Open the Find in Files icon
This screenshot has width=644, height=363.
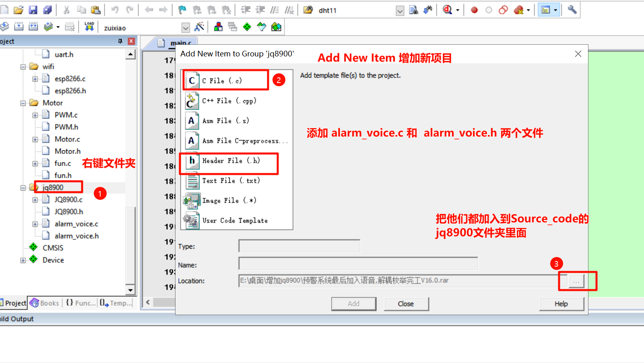[308, 10]
